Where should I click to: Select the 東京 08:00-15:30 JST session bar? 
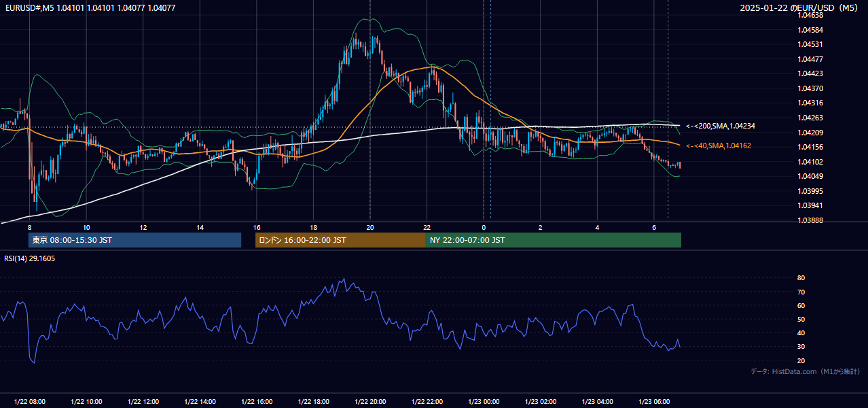click(134, 240)
